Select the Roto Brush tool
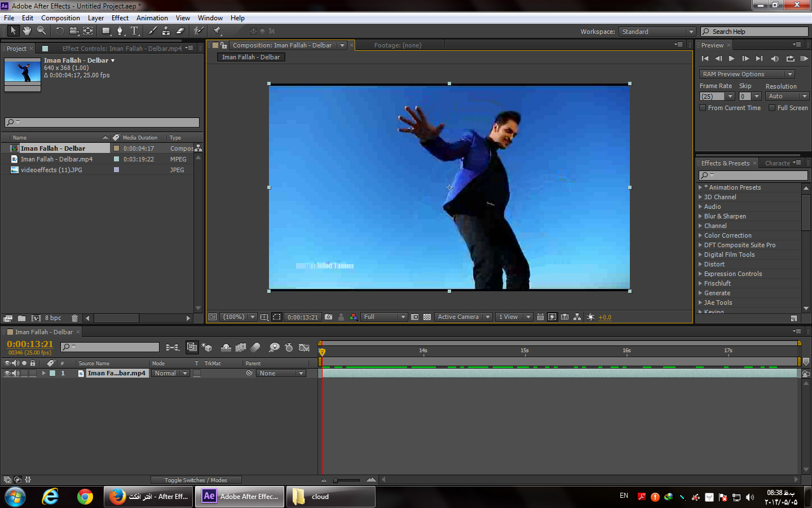Image resolution: width=812 pixels, height=508 pixels. pos(198,31)
